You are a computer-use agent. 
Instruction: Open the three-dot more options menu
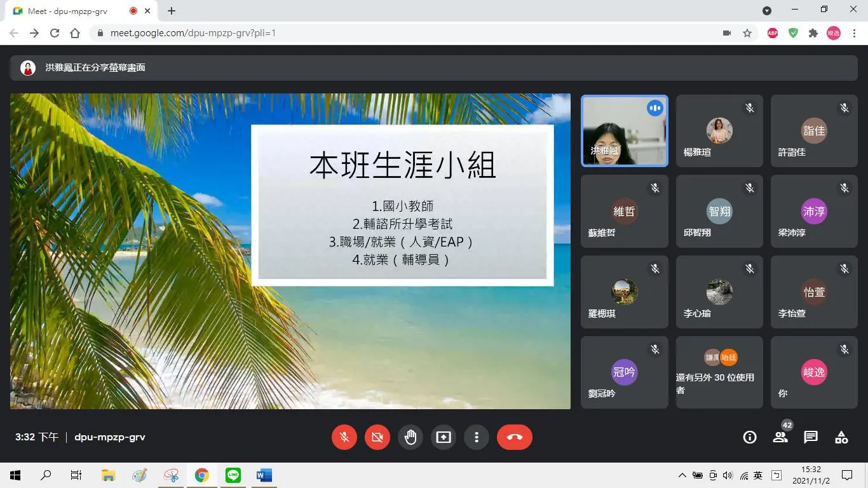(477, 437)
